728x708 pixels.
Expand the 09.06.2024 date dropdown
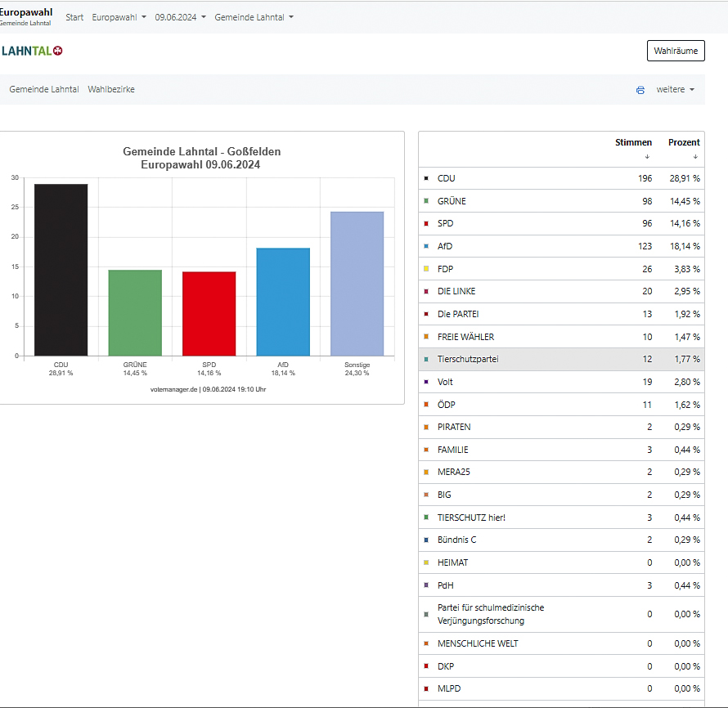click(x=180, y=17)
